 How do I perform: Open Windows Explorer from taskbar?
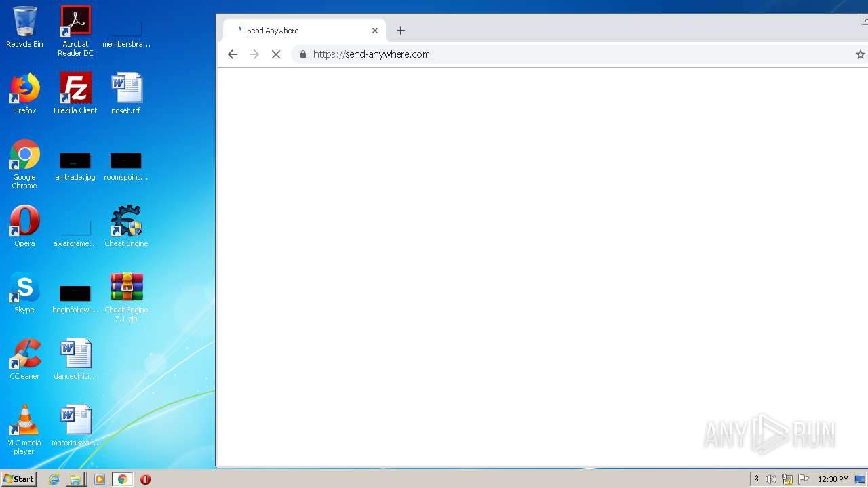coord(76,479)
